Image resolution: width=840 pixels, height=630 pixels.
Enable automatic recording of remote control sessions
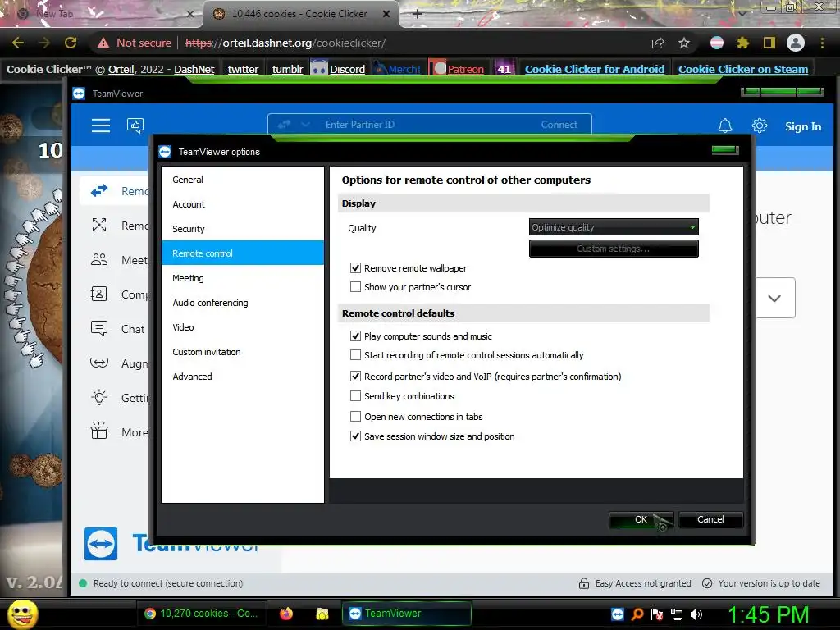[x=355, y=354]
